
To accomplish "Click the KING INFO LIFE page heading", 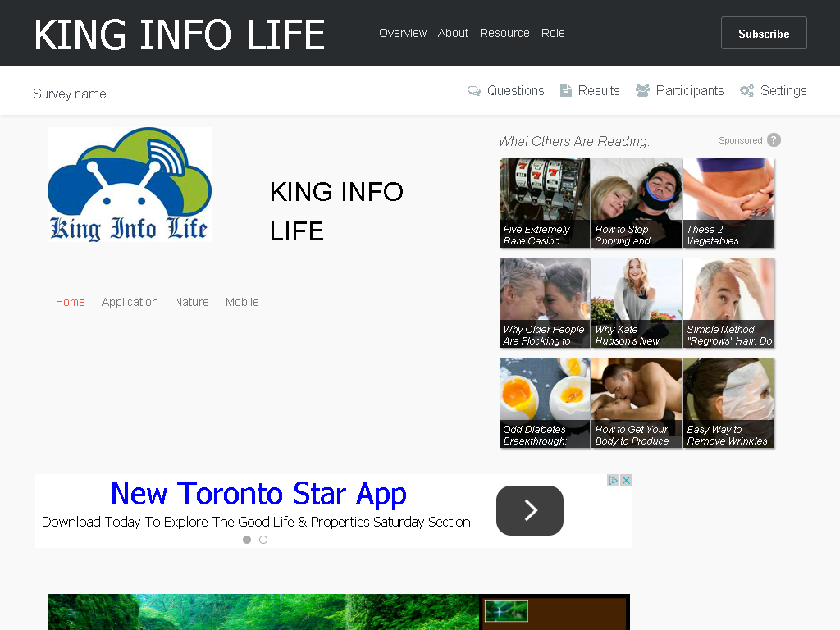I will (x=336, y=211).
